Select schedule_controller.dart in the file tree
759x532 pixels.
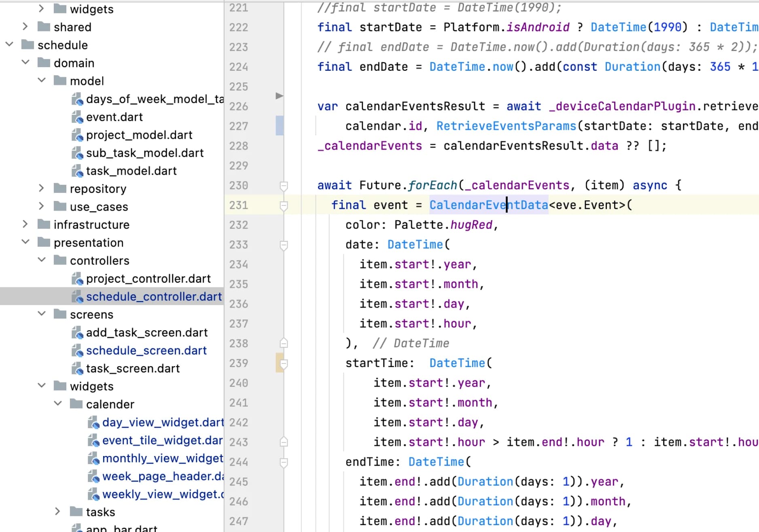click(x=154, y=297)
